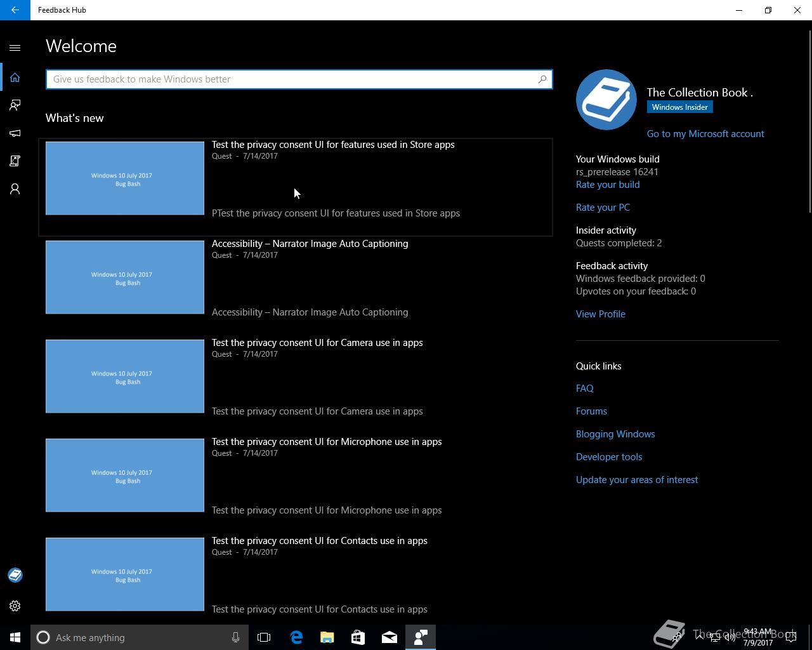Click the Camera use quest thumbnail
812x650 pixels.
pyautogui.click(x=125, y=376)
